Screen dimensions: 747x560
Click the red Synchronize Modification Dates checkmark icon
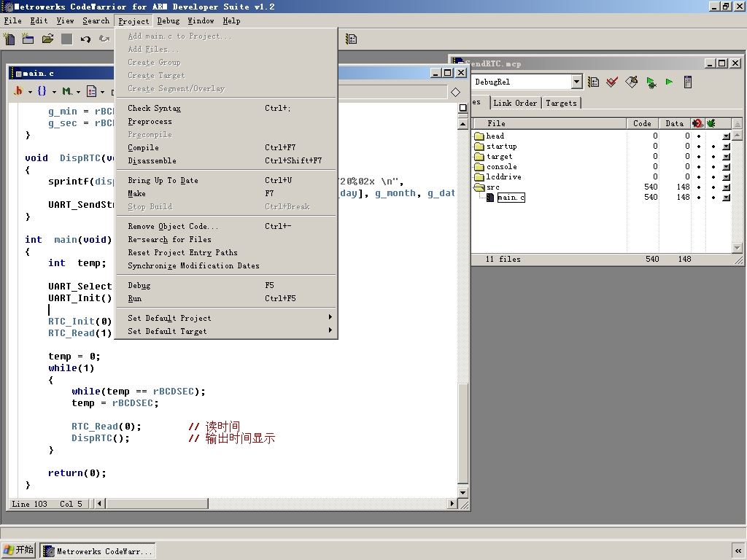(x=612, y=82)
